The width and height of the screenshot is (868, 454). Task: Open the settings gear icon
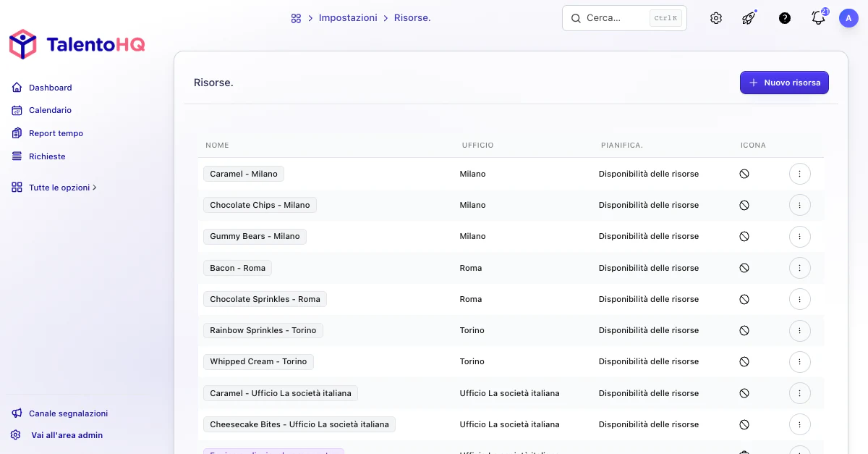pyautogui.click(x=716, y=18)
